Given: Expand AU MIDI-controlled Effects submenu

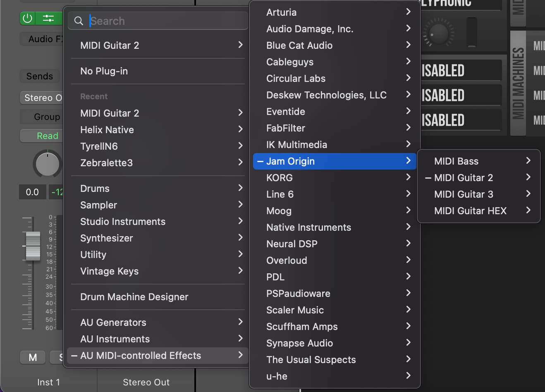Looking at the screenshot, I should coord(158,355).
